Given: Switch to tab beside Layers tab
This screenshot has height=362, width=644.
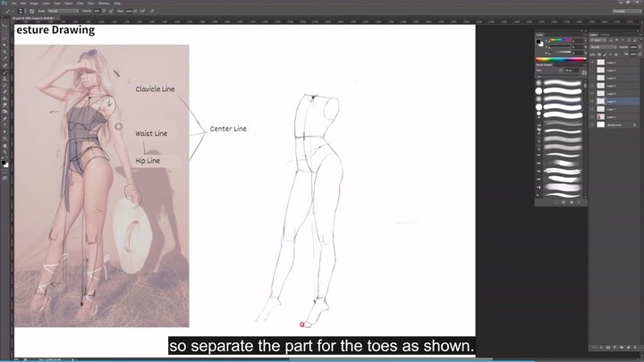Looking at the screenshot, I should (605, 35).
